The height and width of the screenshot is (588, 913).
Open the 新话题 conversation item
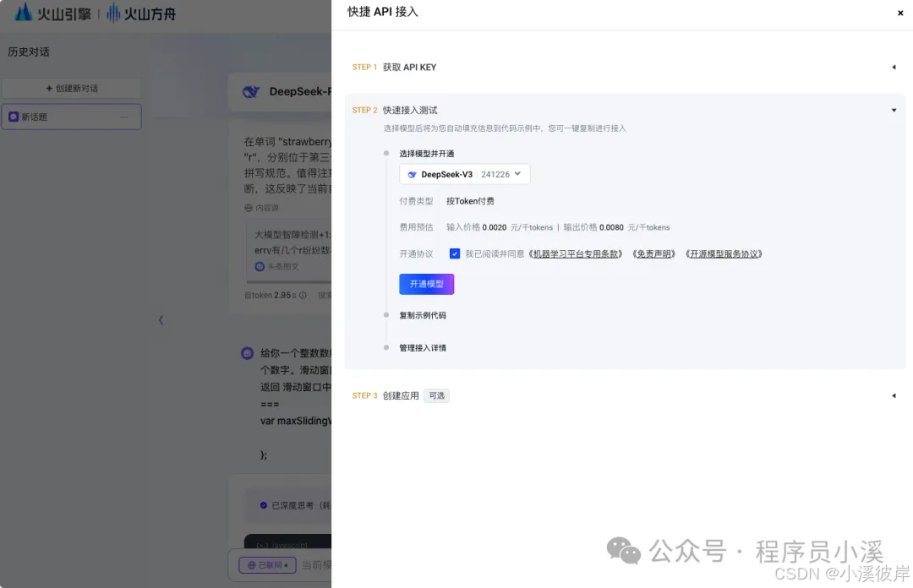pyautogui.click(x=72, y=117)
